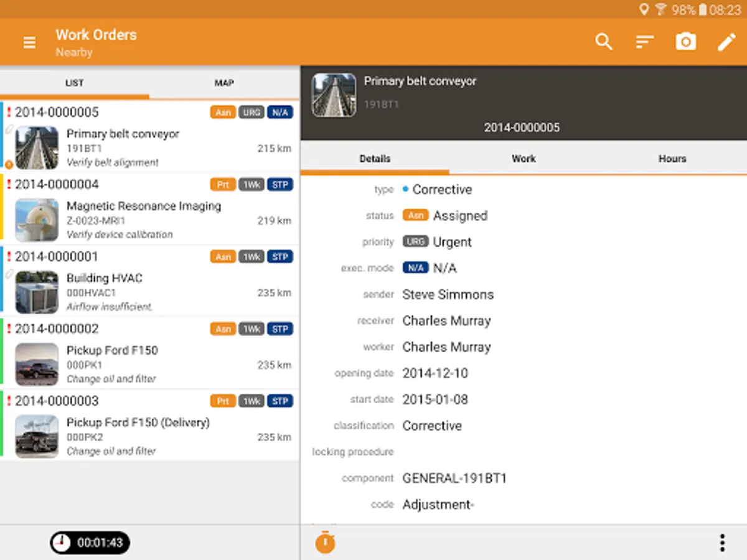The image size is (747, 560).
Task: Tap the Primary belt conveyor list thumbnail
Action: pyautogui.click(x=37, y=147)
